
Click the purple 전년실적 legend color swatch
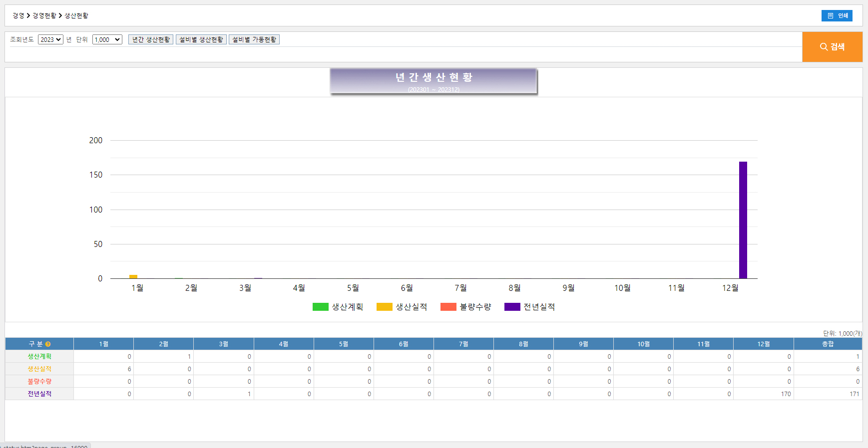pos(512,307)
